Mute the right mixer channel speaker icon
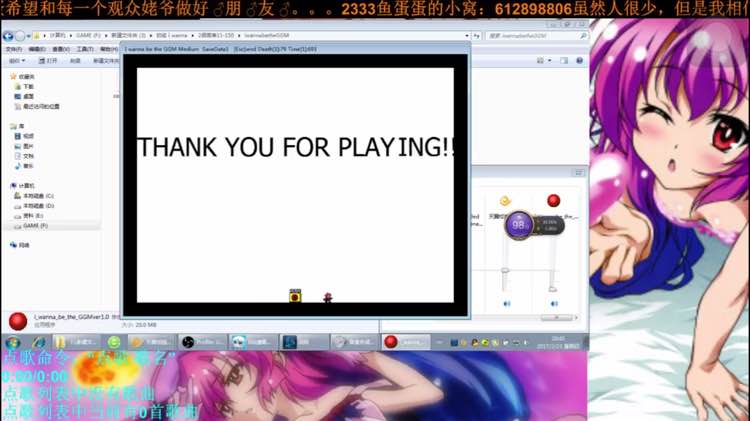 click(554, 304)
